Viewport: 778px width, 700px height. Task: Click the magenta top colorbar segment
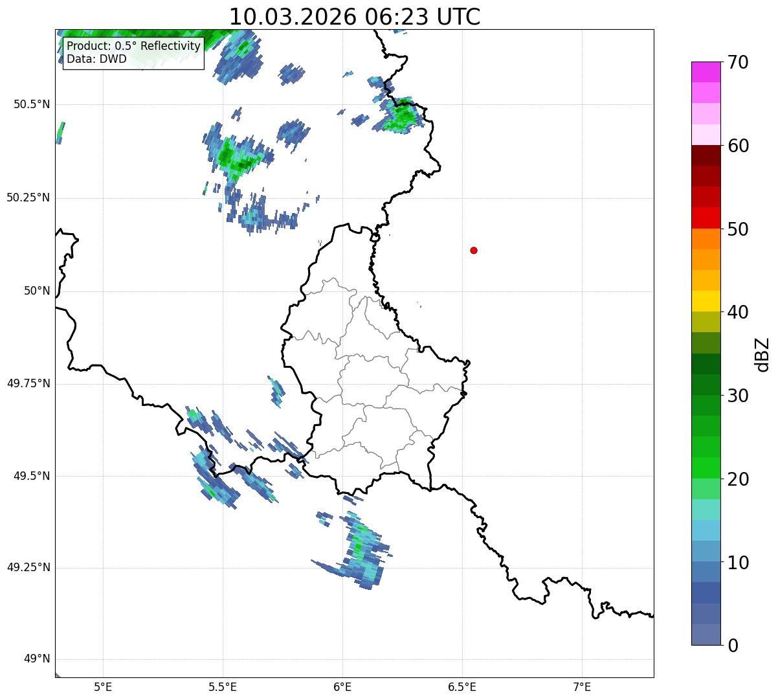[x=706, y=72]
